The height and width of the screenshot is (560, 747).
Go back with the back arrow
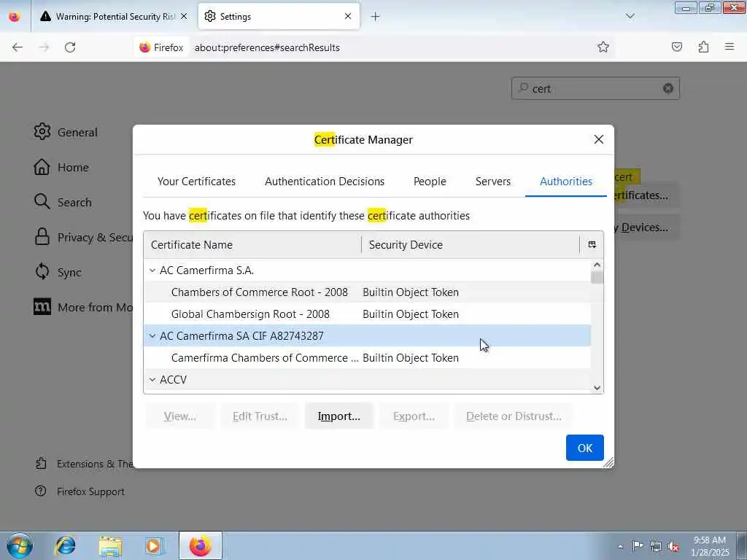pos(18,47)
